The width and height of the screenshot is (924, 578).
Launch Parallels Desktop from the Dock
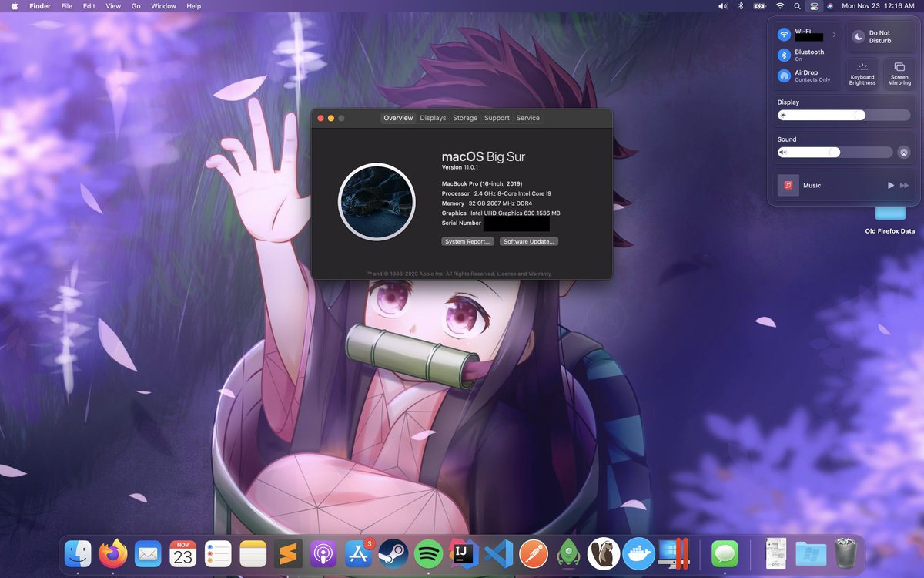pos(674,553)
